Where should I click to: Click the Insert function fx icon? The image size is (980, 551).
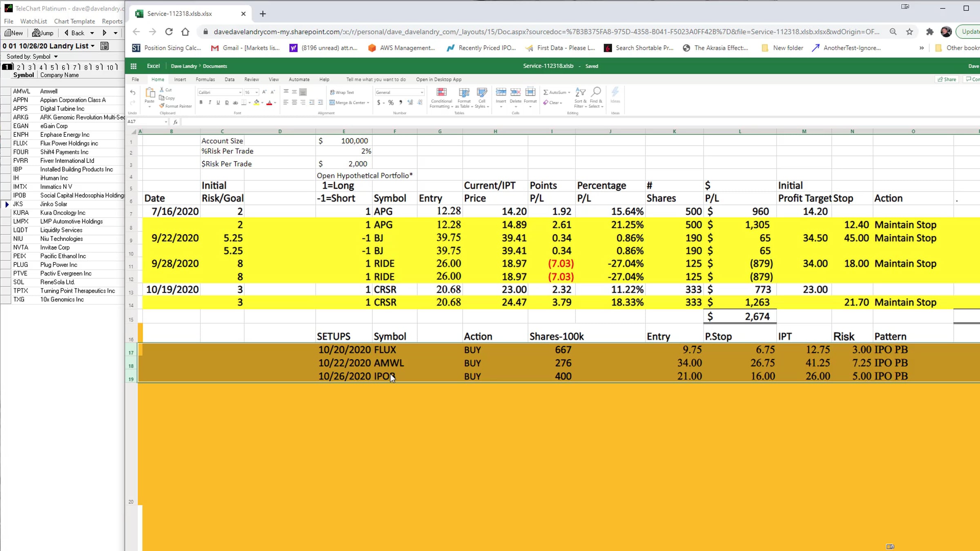click(175, 122)
